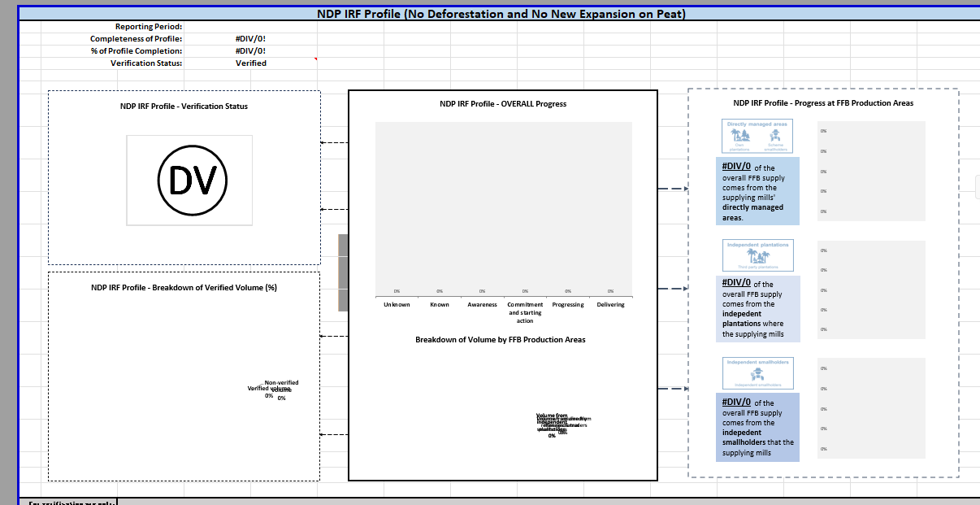Select the Directly managed areas pictogram
Screen dimensions: 980x505
tap(757, 136)
